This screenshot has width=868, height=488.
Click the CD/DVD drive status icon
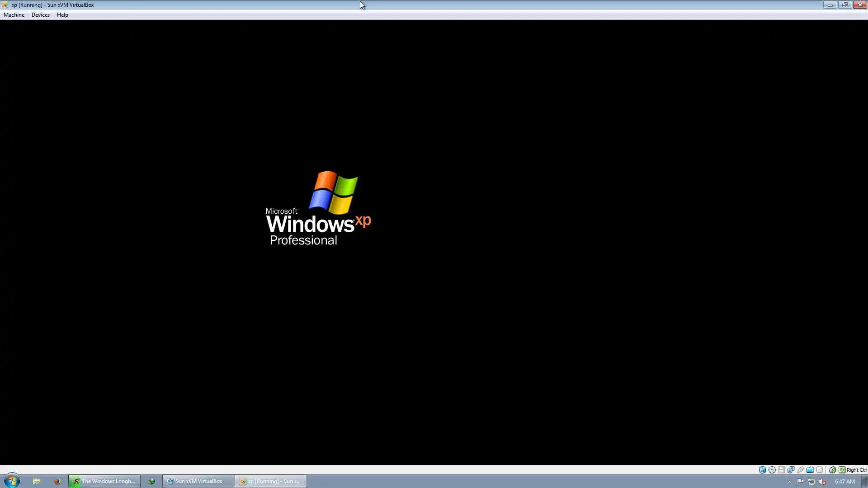[x=772, y=470]
